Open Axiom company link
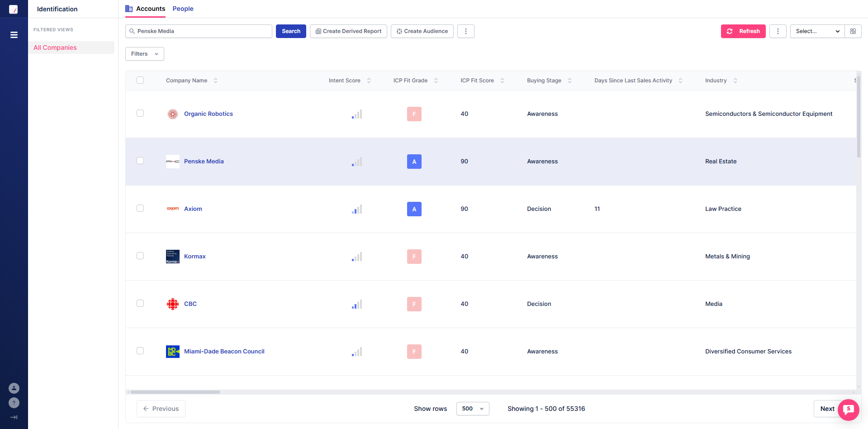The height and width of the screenshot is (429, 868). coord(193,209)
